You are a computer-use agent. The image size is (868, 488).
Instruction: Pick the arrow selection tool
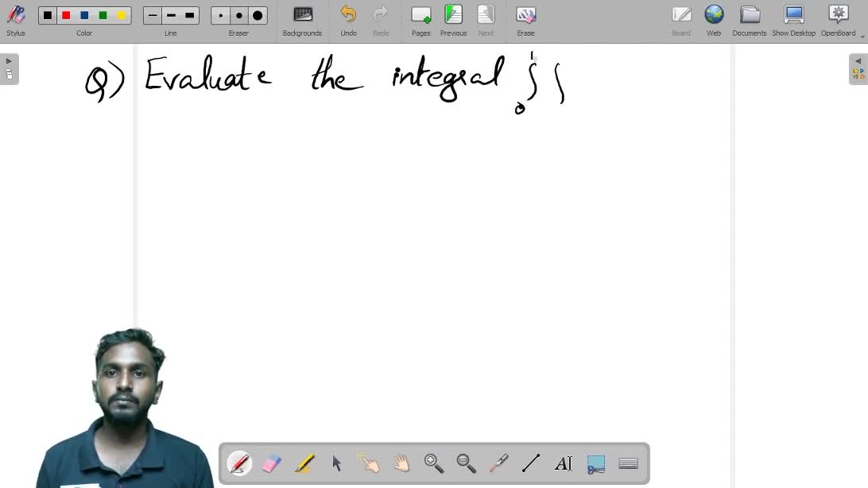tap(337, 463)
